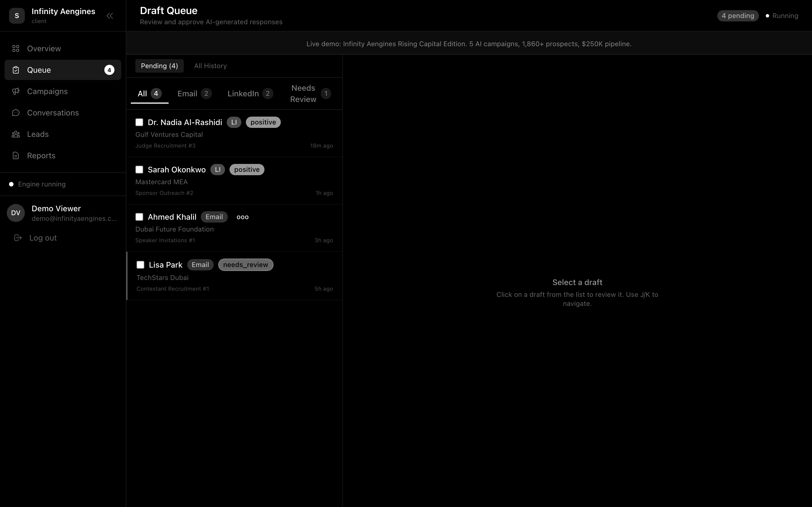Click the Queue clipboard icon
This screenshot has width=812, height=507.
16,70
